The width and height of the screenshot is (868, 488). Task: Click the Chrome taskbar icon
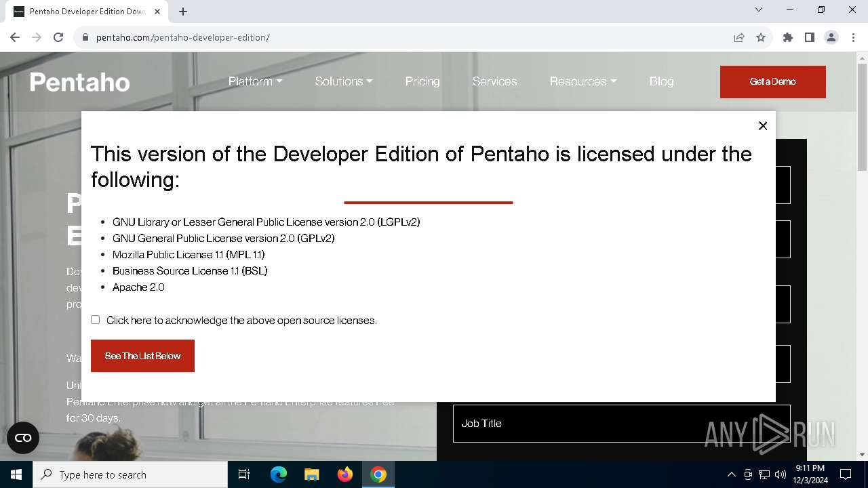[x=378, y=474]
